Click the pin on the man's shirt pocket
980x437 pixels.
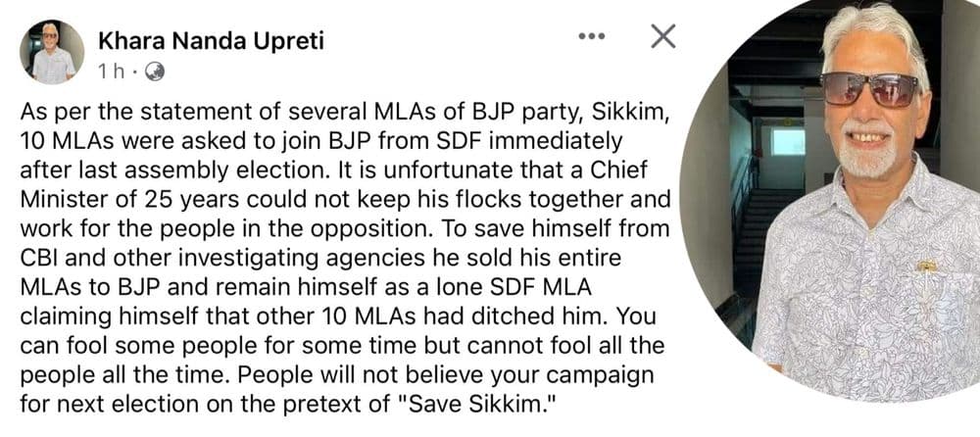point(926,266)
